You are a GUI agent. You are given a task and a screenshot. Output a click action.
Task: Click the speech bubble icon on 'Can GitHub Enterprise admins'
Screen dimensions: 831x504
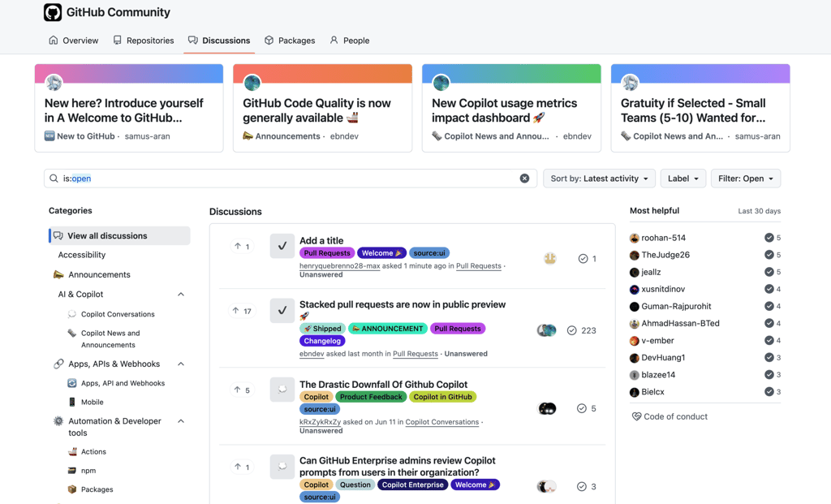(x=282, y=467)
